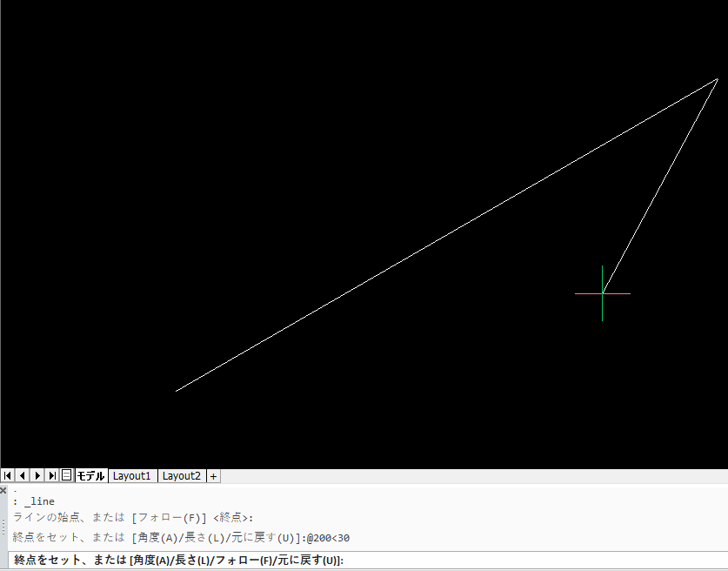Close the command line panel

pos(3,490)
